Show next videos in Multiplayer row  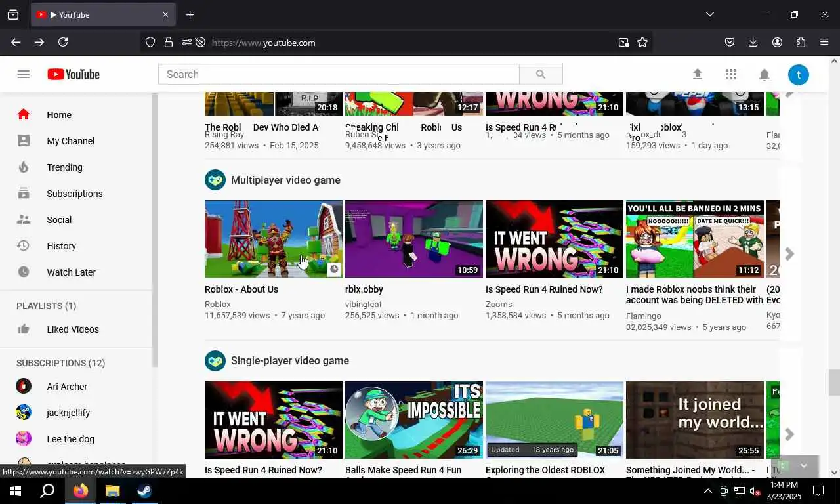point(789,254)
